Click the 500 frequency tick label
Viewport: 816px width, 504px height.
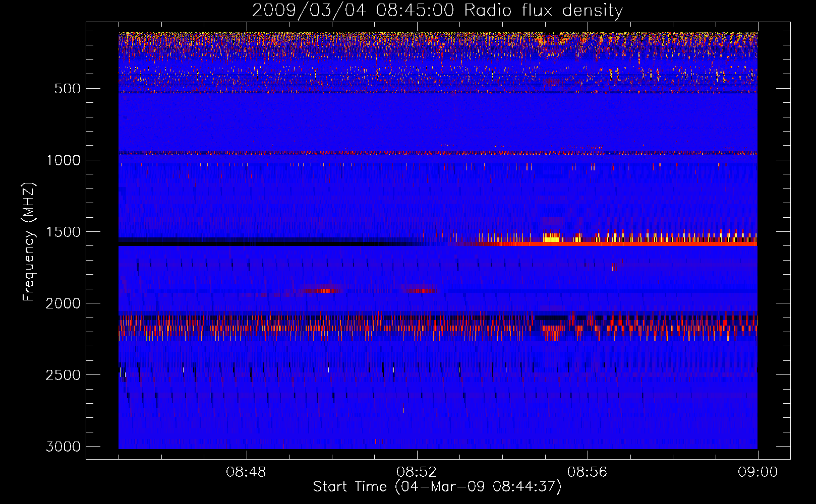67,89
